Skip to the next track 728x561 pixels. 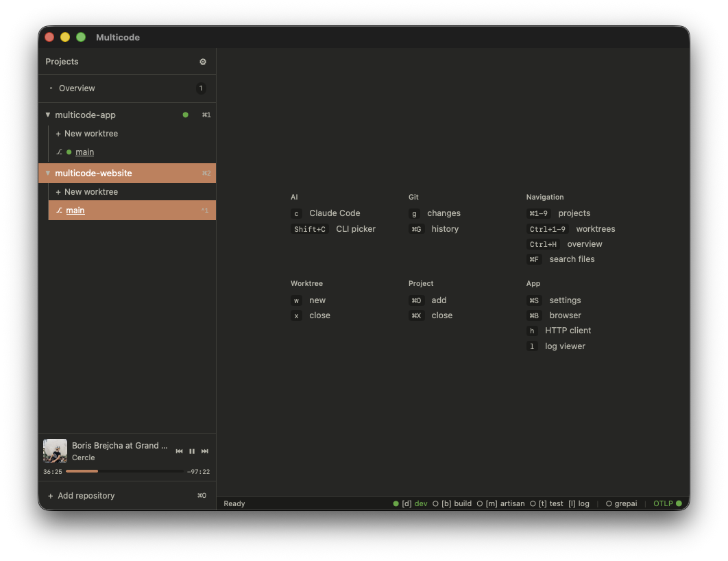(x=204, y=451)
